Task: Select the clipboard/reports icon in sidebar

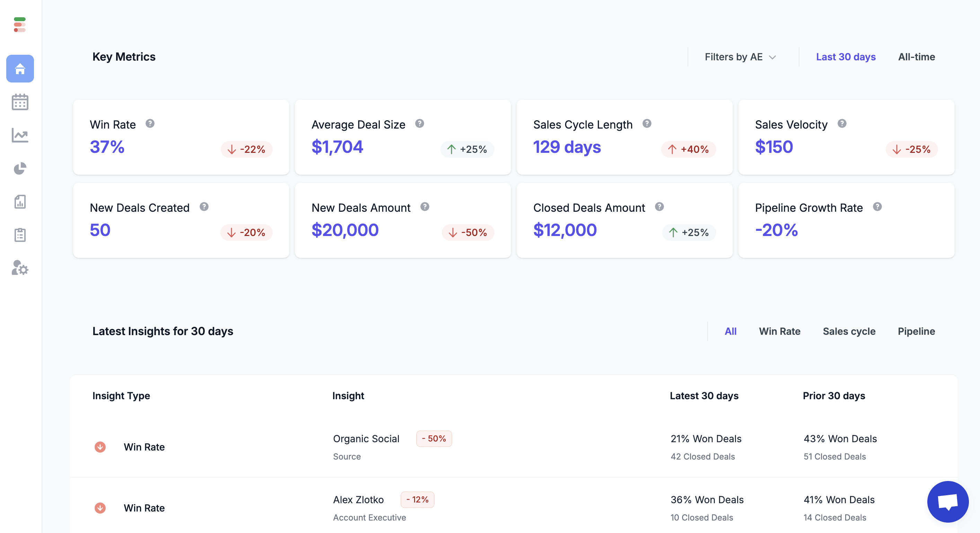Action: pyautogui.click(x=20, y=236)
